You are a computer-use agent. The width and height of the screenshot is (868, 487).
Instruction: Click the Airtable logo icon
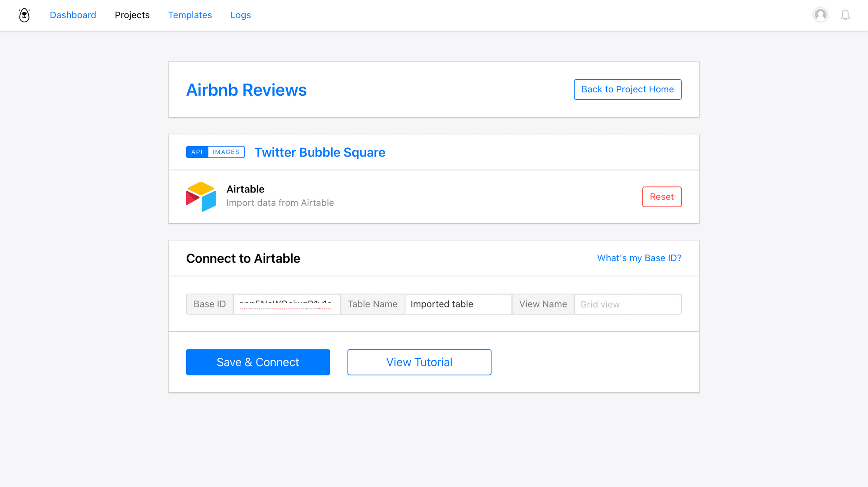coord(201,196)
